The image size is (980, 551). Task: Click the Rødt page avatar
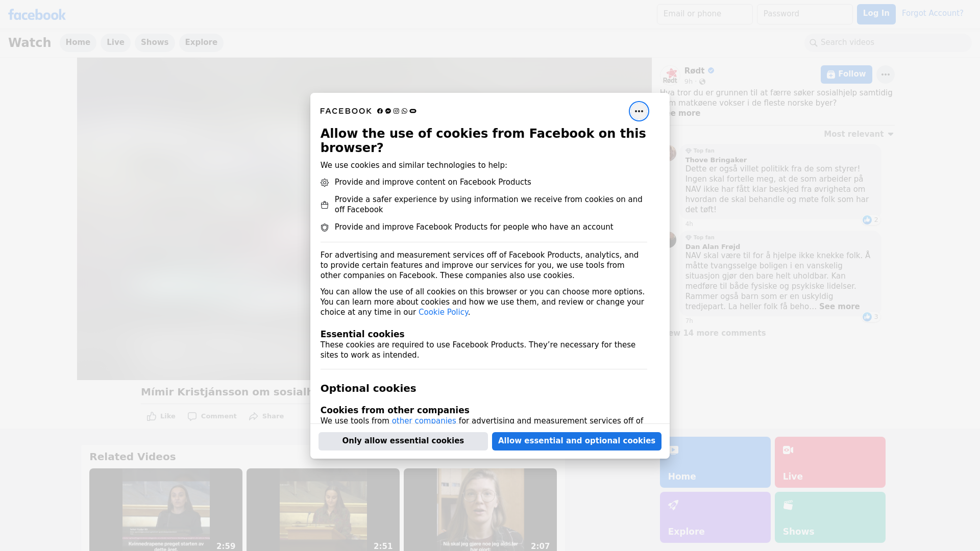(670, 76)
